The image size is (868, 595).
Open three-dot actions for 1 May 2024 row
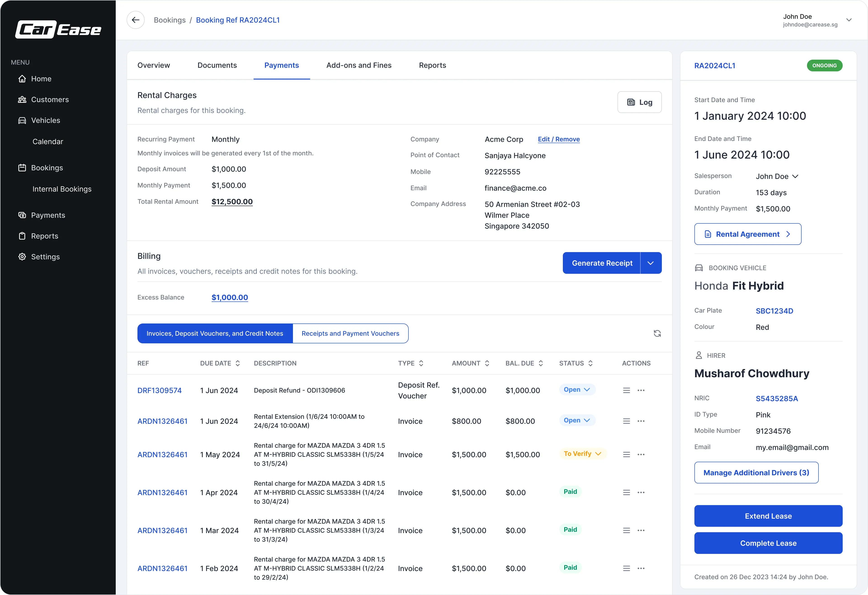pyautogui.click(x=641, y=455)
